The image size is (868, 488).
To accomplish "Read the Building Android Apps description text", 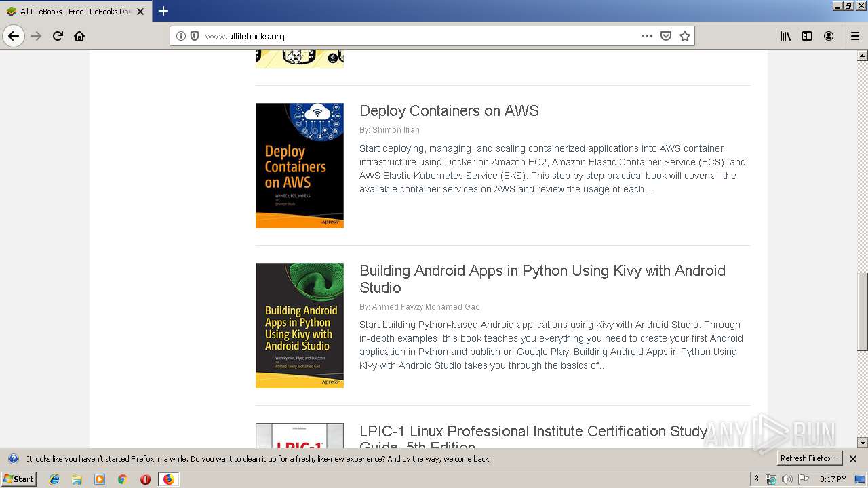I will pyautogui.click(x=551, y=345).
